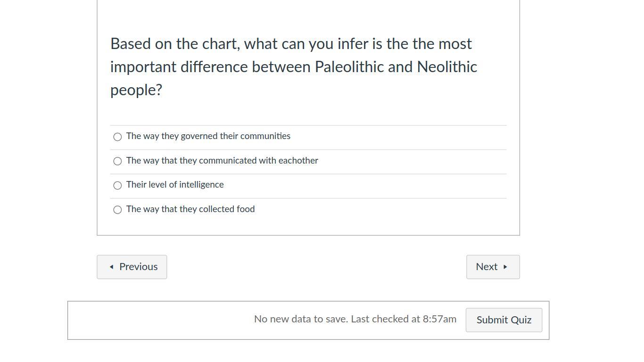Advance using the Next button
The width and height of the screenshot is (644, 362).
493,267
